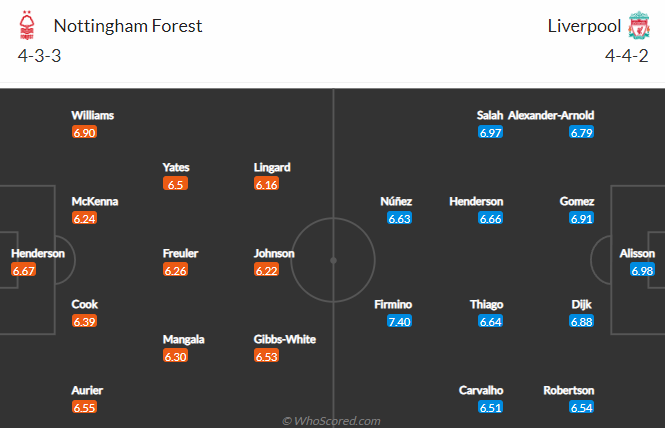
Task: Select player Thiago on the pitch
Action: click(486, 305)
